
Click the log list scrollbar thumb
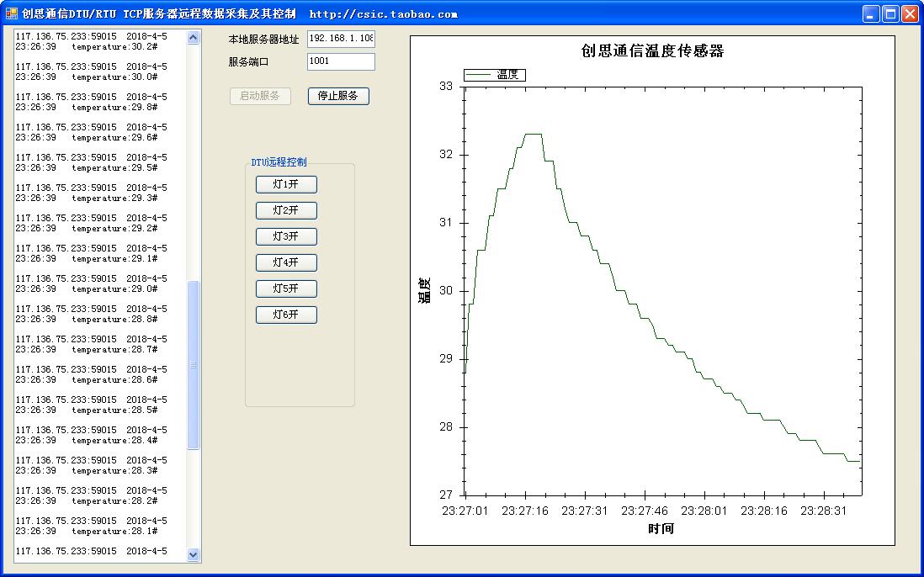click(194, 365)
